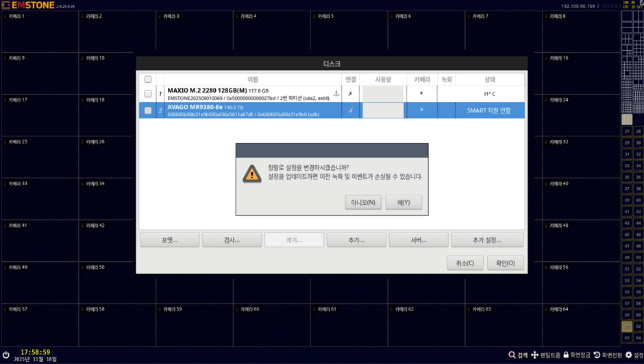Screen dimensions: 644x364
Task: Click the 취소(C) cancel button
Action: pos(465,263)
